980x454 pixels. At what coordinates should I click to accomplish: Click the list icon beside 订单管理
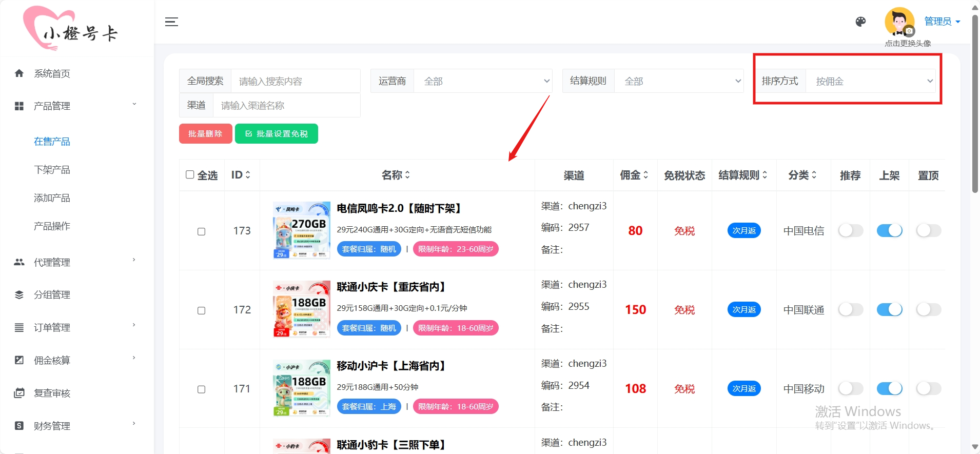pyautogui.click(x=19, y=328)
